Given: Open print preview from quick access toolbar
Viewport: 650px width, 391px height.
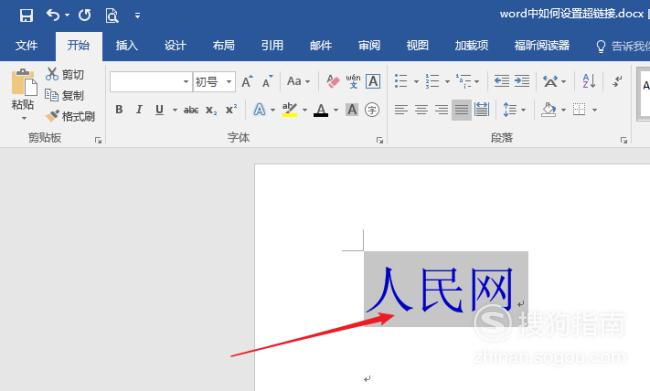Looking at the screenshot, I should click(112, 16).
